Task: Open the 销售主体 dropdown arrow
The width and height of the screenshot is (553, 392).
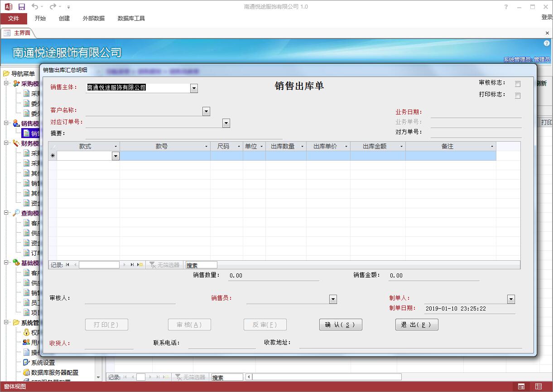Action: pos(194,88)
